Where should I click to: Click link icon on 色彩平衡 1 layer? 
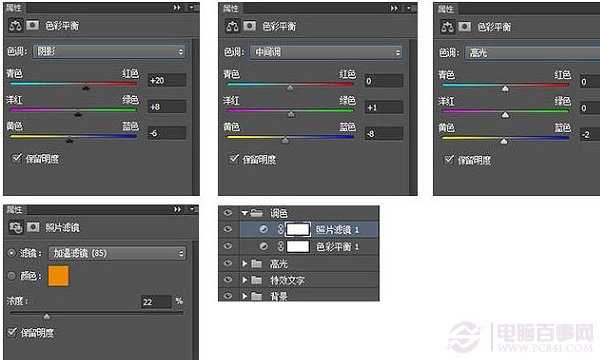(280, 246)
